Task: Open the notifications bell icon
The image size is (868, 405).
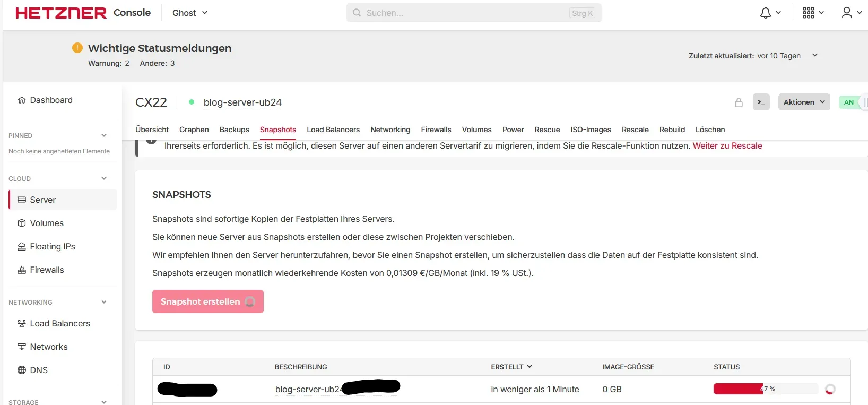Action: point(765,13)
